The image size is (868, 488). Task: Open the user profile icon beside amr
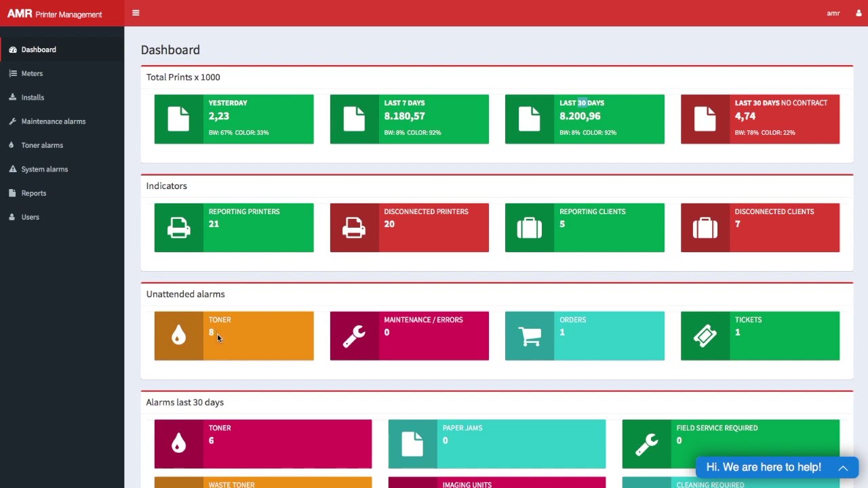[x=859, y=14]
